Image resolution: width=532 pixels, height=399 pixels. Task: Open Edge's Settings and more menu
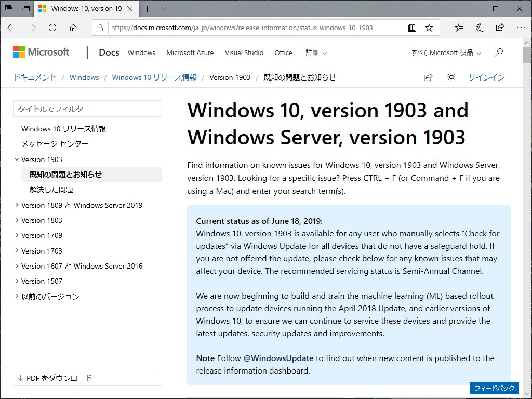tap(521, 28)
